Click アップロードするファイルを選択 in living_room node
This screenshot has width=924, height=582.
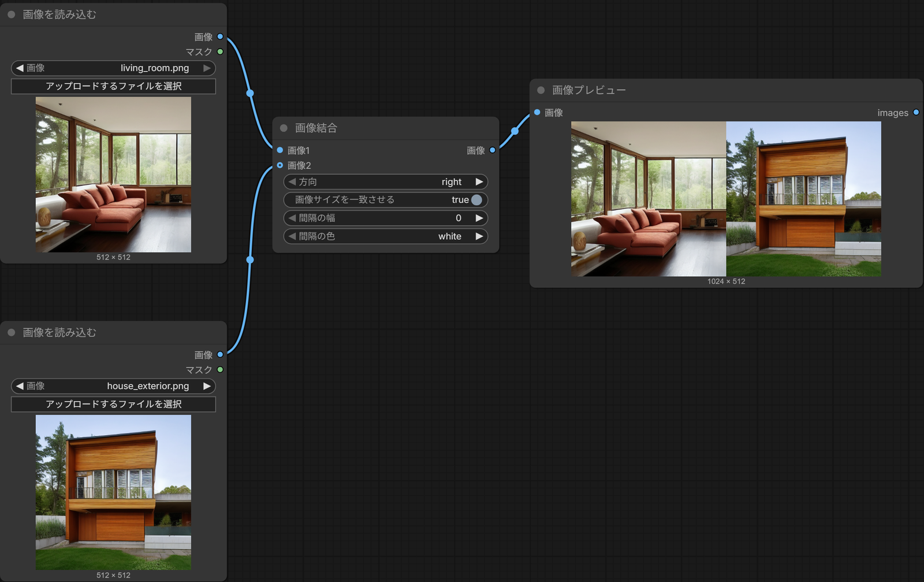click(x=113, y=86)
